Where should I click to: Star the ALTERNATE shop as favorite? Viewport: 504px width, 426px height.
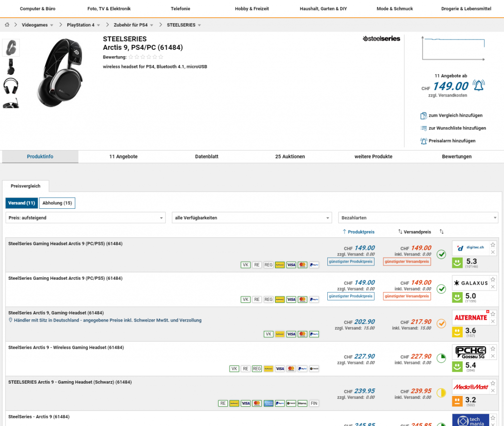click(x=493, y=314)
